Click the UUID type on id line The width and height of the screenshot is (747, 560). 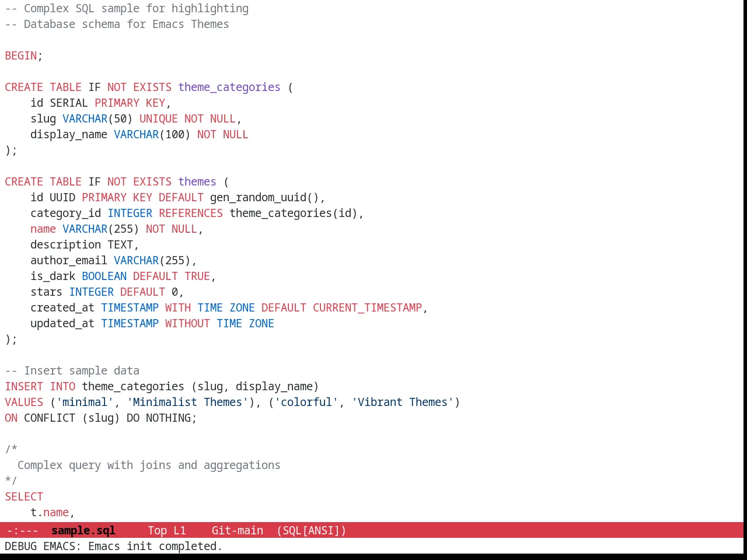(62, 197)
